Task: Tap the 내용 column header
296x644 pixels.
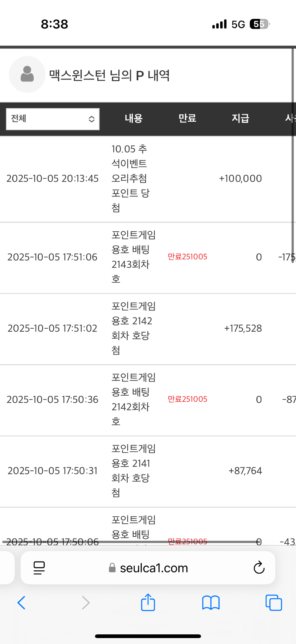Action: click(x=134, y=118)
